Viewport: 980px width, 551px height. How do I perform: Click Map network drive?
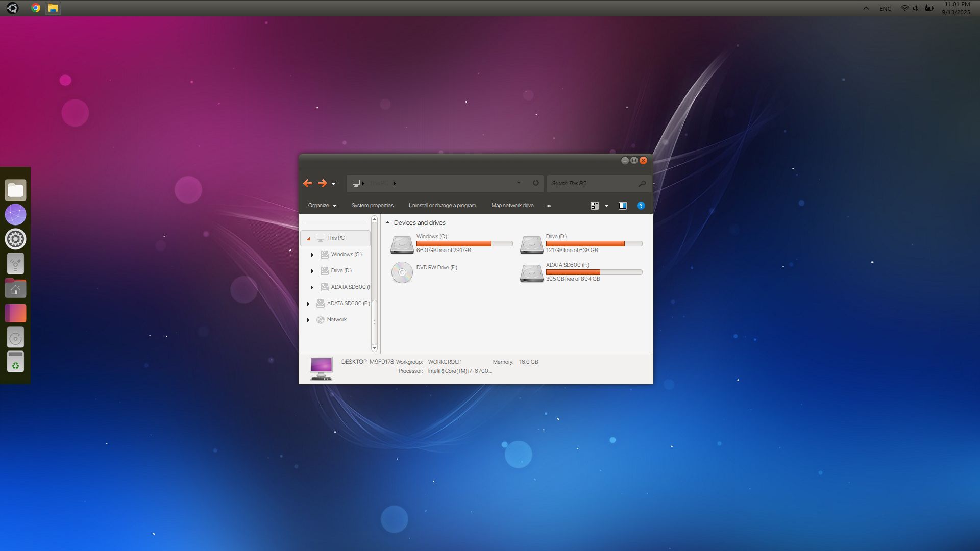click(512, 206)
